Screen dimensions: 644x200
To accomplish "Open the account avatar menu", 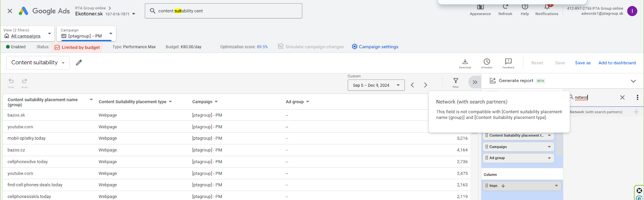I will 632,11.
